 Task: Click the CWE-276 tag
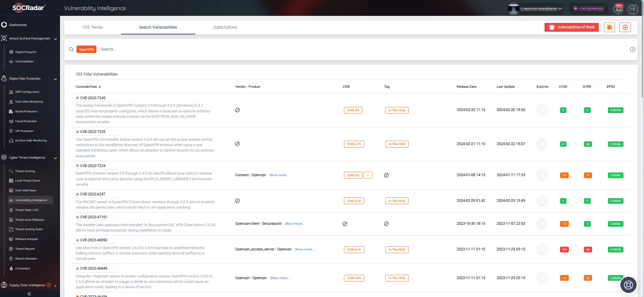[354, 144]
